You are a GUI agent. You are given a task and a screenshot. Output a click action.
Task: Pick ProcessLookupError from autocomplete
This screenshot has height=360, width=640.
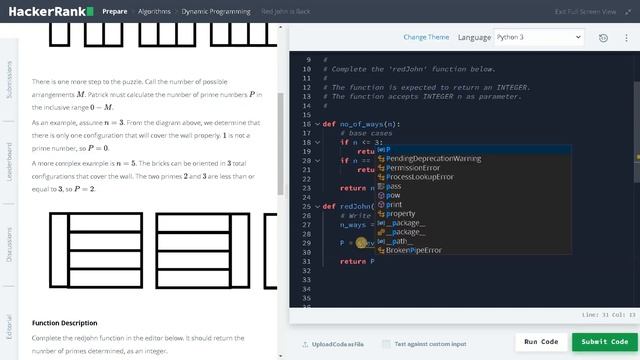tap(473, 177)
